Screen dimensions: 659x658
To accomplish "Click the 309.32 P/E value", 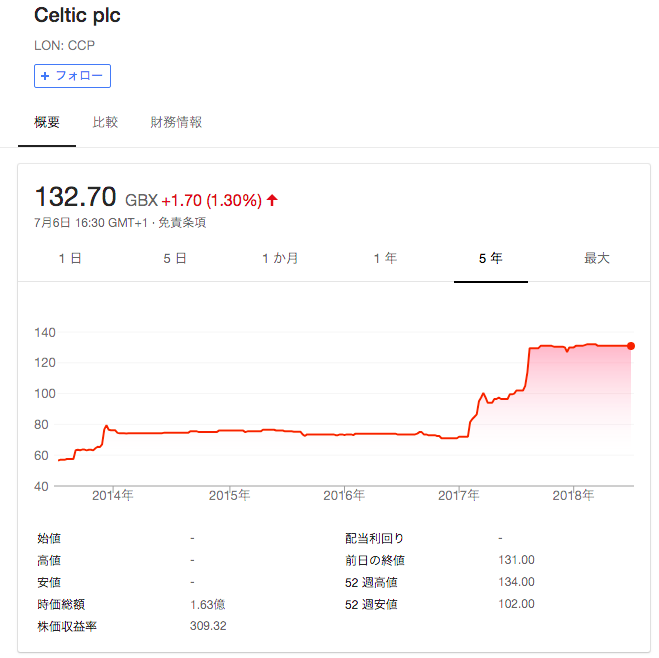I will tap(208, 626).
